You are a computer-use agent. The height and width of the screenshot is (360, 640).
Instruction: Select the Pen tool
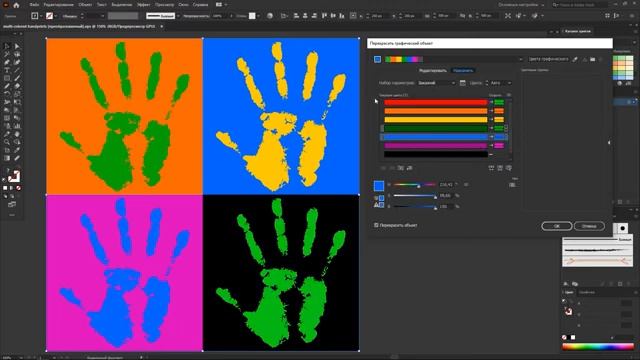pyautogui.click(x=7, y=62)
